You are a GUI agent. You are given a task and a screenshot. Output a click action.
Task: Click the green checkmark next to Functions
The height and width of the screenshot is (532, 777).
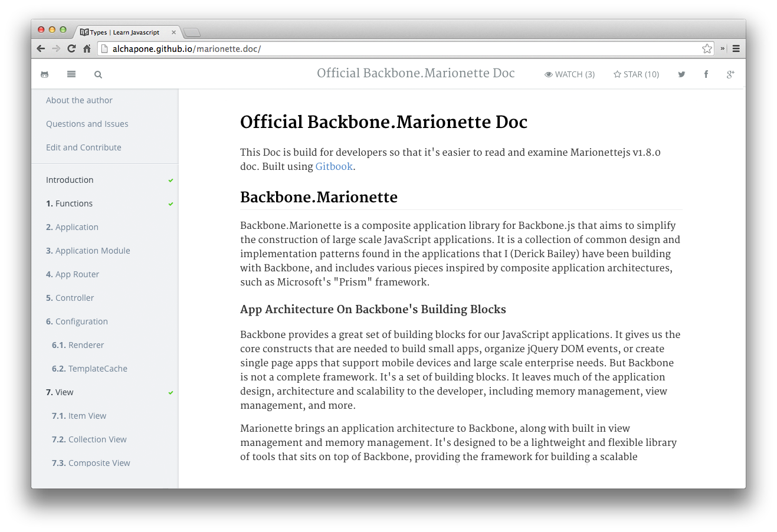click(x=171, y=204)
